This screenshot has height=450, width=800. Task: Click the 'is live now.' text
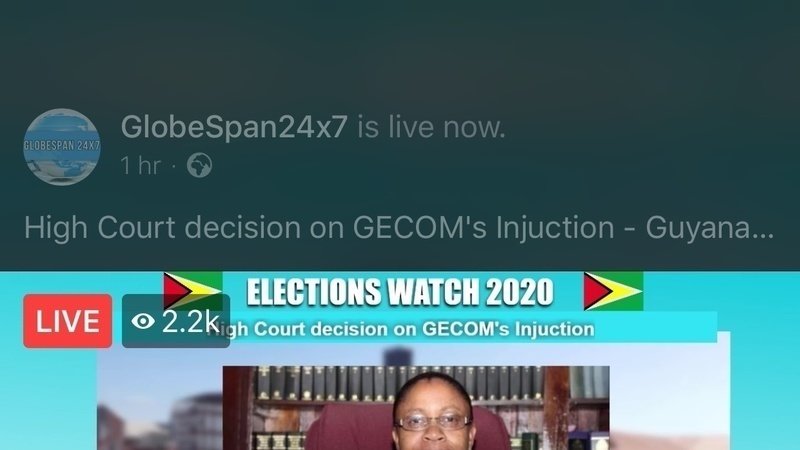point(431,127)
